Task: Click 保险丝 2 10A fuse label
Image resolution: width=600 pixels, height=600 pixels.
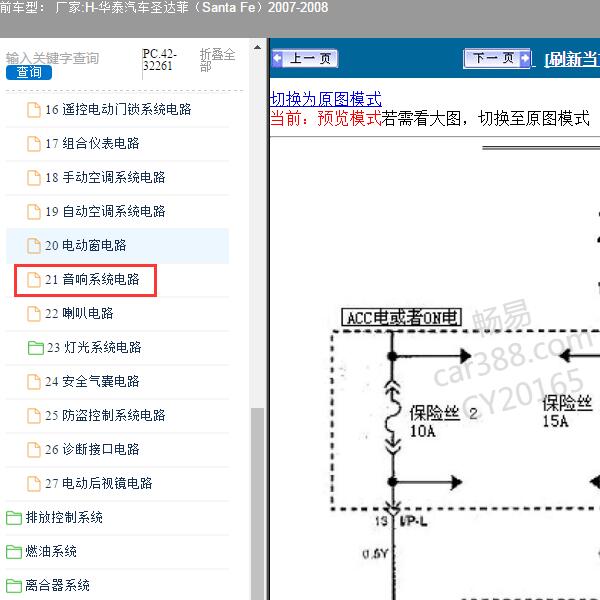Action: point(443,421)
